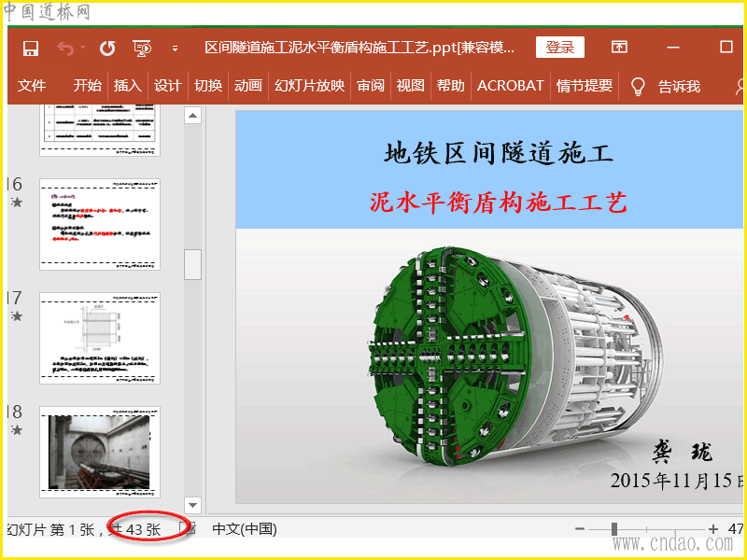This screenshot has width=747, height=560.
Task: Open Ribbon Display Options icon
Action: [619, 47]
